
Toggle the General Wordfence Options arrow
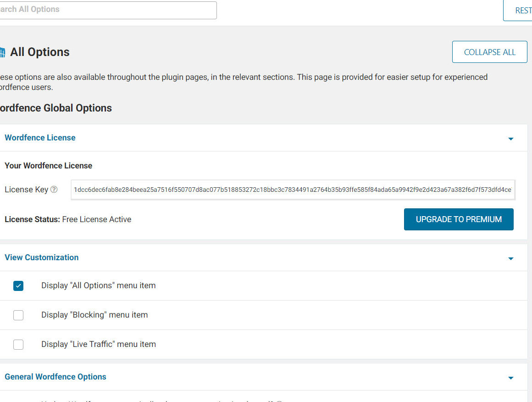[510, 378]
